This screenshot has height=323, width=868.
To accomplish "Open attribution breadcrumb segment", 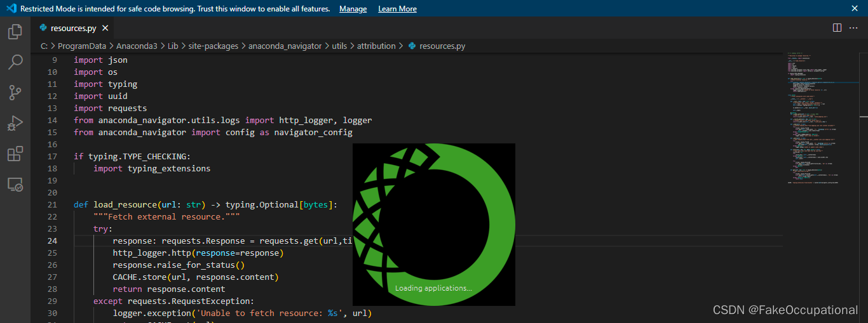I will click(x=376, y=46).
